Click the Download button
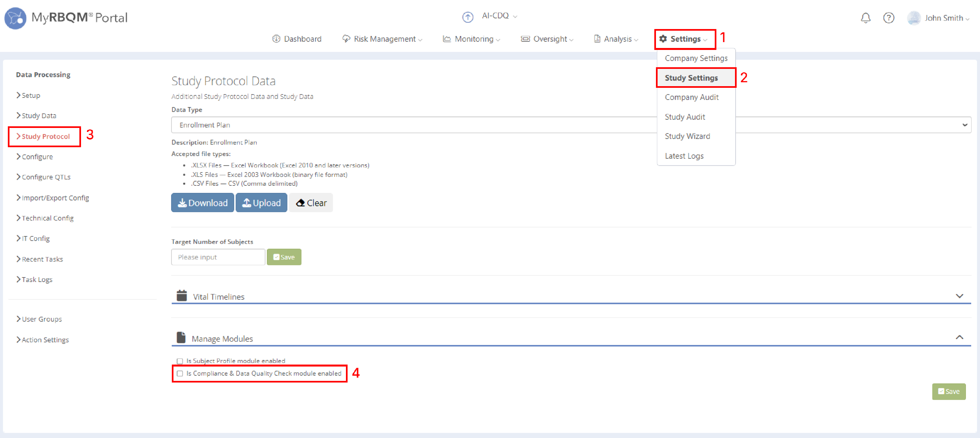This screenshot has height=438, width=980. (x=203, y=203)
